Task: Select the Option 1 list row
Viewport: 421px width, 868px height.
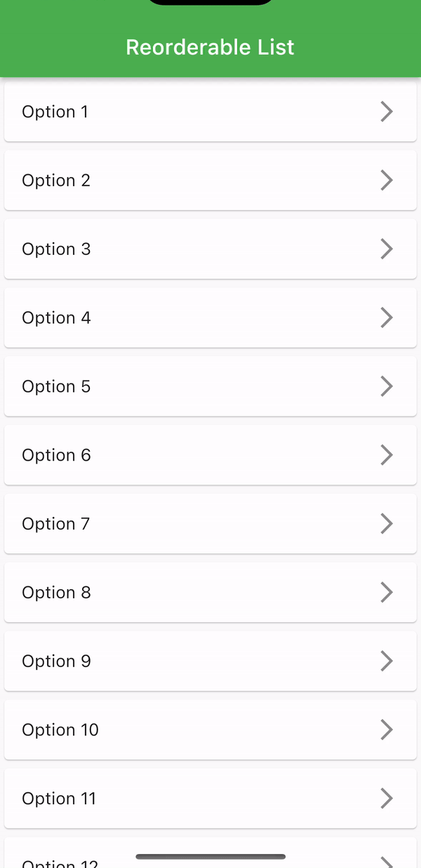Action: 210,111
